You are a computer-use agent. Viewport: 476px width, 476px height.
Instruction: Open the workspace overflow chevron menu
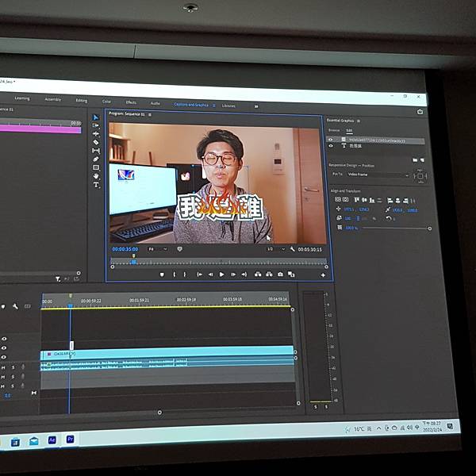[256, 106]
